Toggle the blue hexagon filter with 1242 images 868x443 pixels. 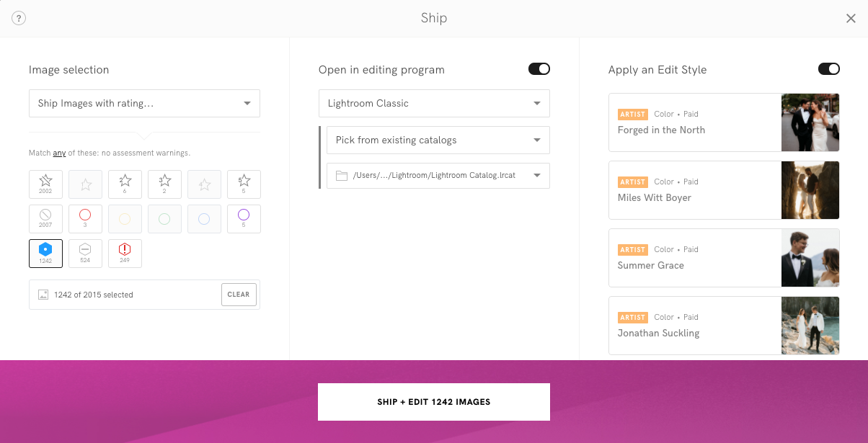click(45, 254)
